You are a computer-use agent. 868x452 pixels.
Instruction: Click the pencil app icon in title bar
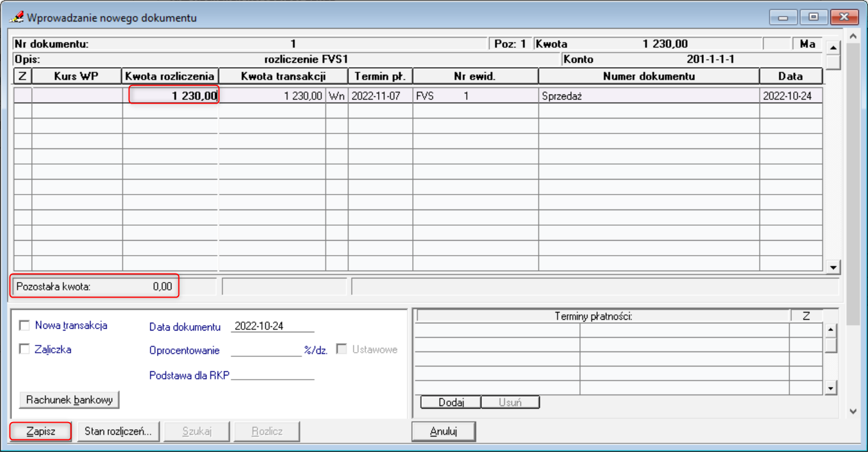(16, 17)
